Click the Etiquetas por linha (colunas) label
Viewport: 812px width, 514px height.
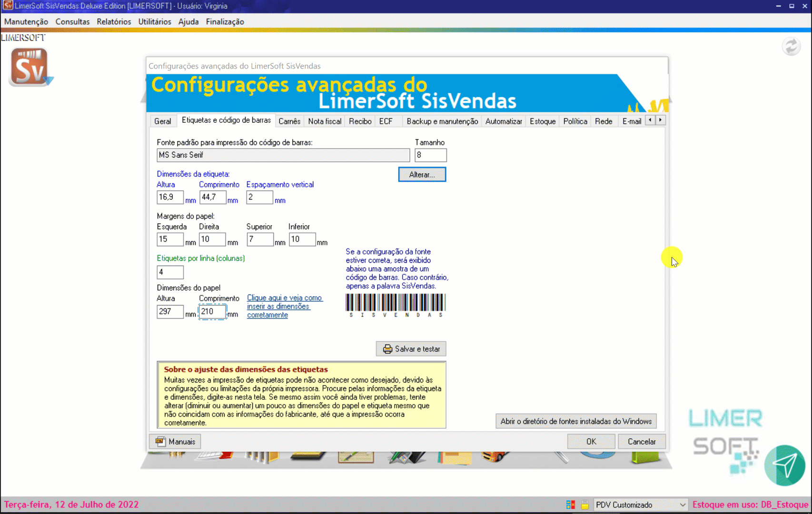201,258
